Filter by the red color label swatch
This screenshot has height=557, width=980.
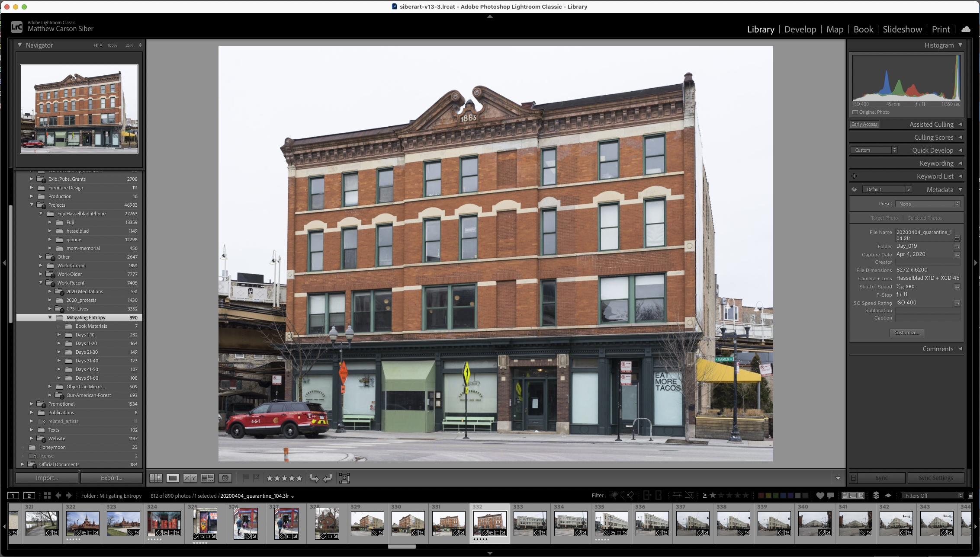[760, 496]
